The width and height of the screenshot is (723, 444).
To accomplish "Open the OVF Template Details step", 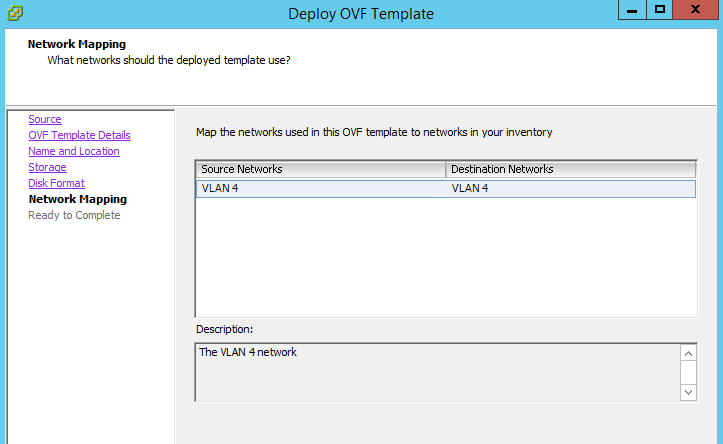I will click(x=79, y=135).
